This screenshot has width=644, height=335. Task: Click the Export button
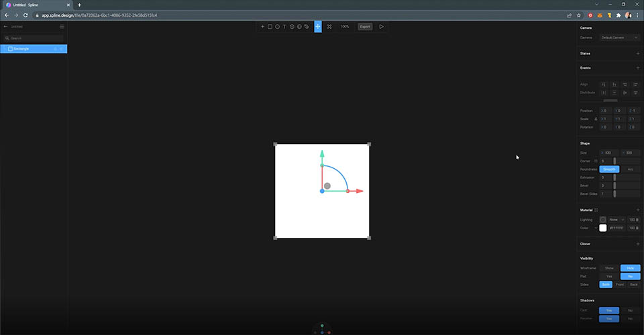pyautogui.click(x=365, y=27)
